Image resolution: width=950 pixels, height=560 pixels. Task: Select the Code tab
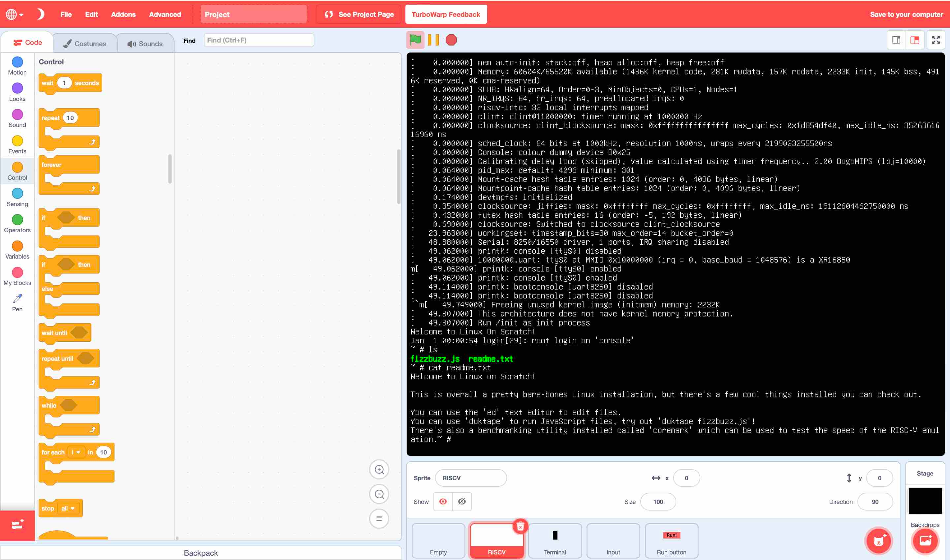tap(28, 43)
